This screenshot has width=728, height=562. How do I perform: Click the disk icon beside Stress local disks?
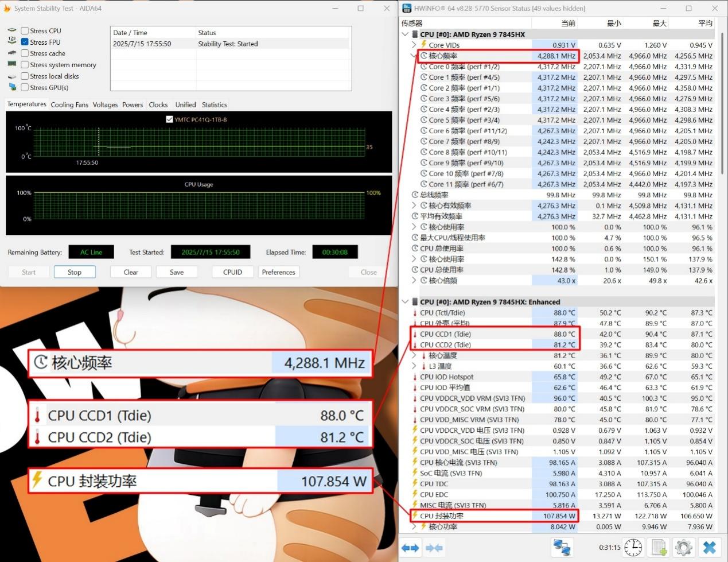[12, 76]
